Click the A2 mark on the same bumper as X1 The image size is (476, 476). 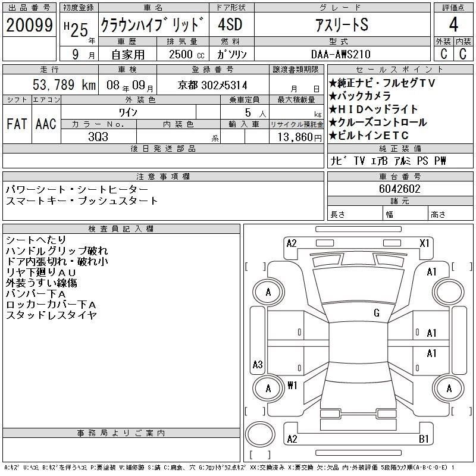(x=292, y=243)
